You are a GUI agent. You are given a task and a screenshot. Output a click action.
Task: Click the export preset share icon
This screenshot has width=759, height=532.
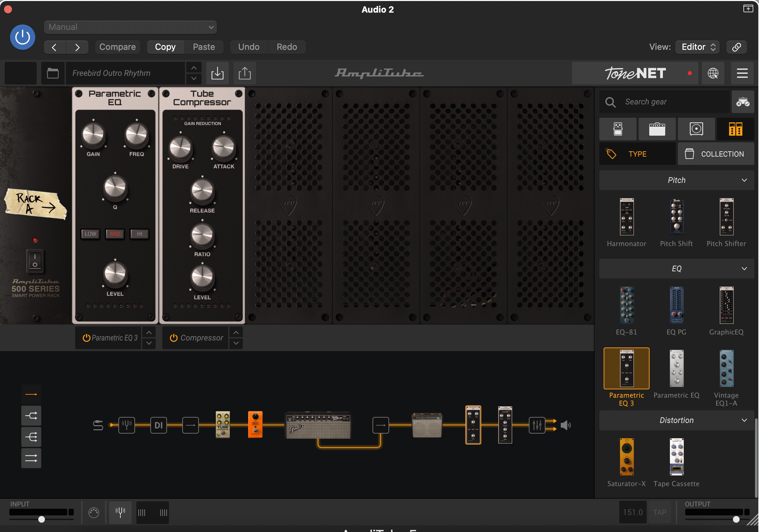[x=245, y=73]
